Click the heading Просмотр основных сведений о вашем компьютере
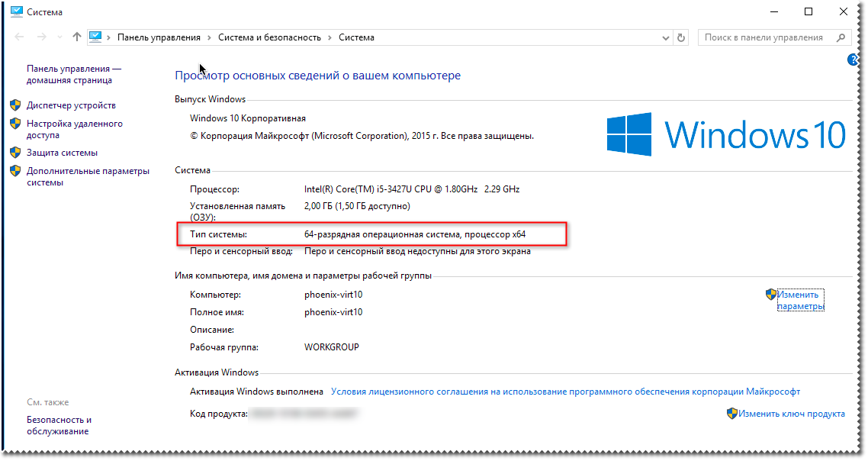The width and height of the screenshot is (868, 461). 318,76
